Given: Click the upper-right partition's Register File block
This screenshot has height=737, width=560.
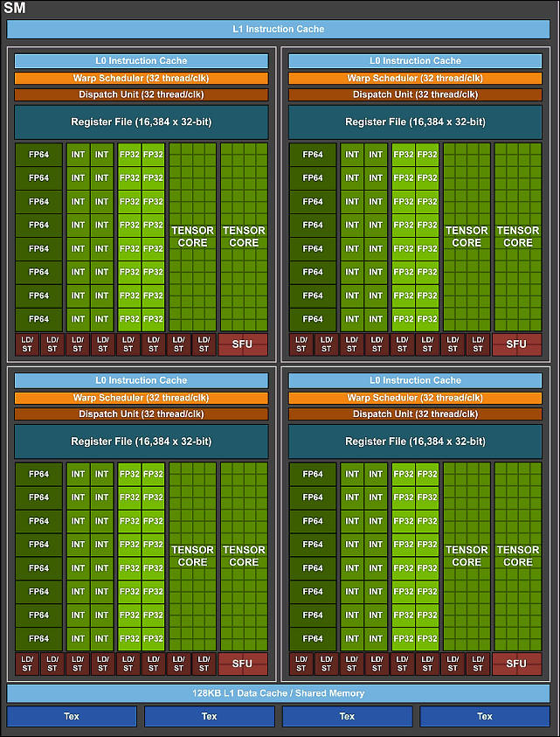Looking at the screenshot, I should [x=415, y=122].
